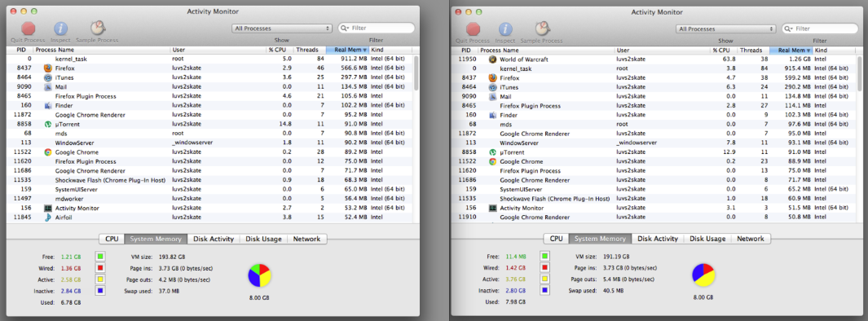The height and width of the screenshot is (321, 868).
Task: Select Firefox icon row in left window
Action: (x=209, y=68)
